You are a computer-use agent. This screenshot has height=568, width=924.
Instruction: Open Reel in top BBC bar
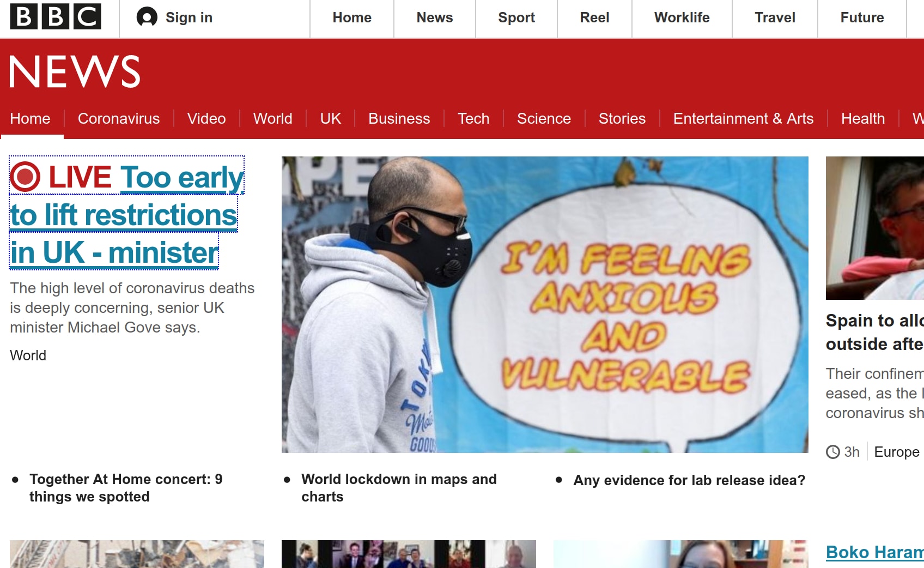coord(594,17)
